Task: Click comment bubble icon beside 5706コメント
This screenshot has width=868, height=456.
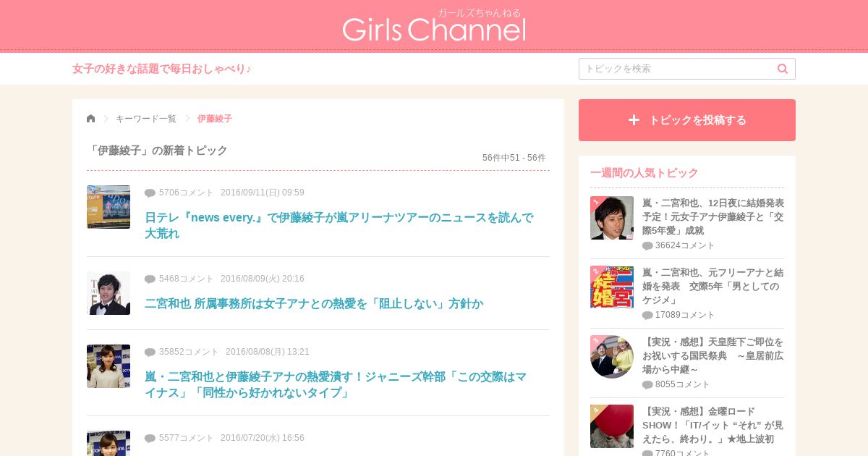Action: click(150, 193)
